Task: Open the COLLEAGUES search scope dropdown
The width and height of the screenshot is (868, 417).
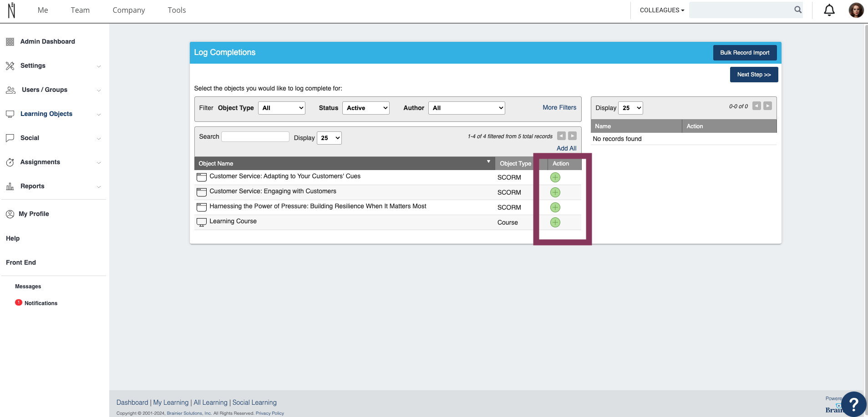Action: (662, 10)
